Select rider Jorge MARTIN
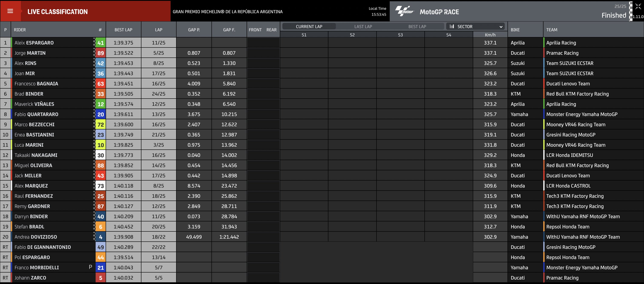The image size is (644, 284). click(30, 53)
